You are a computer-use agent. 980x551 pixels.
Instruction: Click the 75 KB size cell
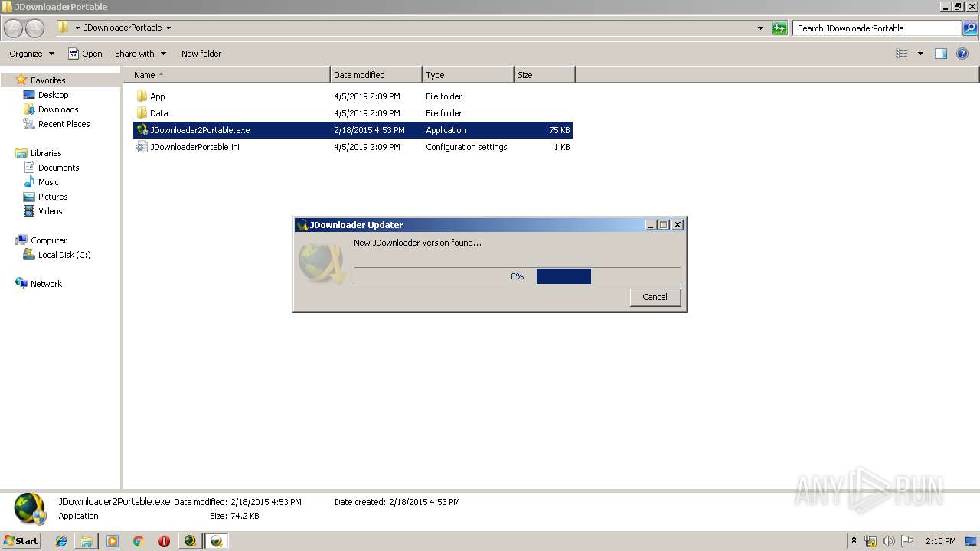559,130
